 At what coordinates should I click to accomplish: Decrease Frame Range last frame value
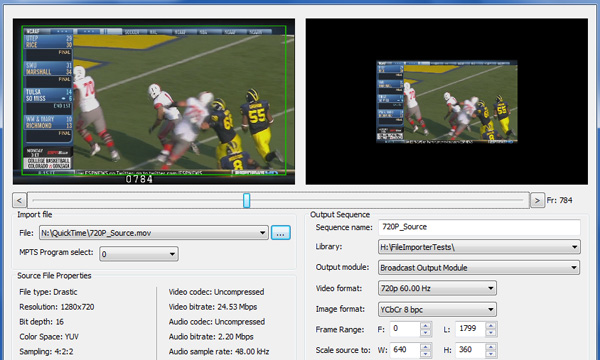491,333
